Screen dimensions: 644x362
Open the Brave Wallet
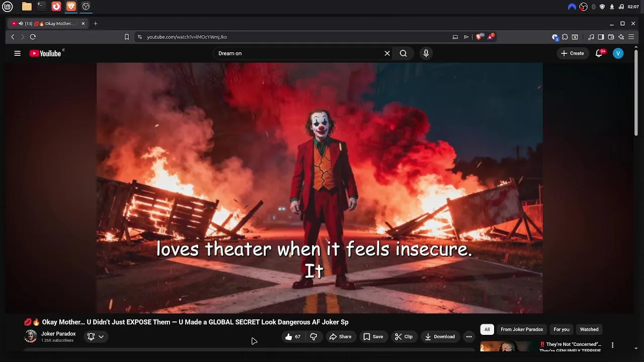click(611, 37)
